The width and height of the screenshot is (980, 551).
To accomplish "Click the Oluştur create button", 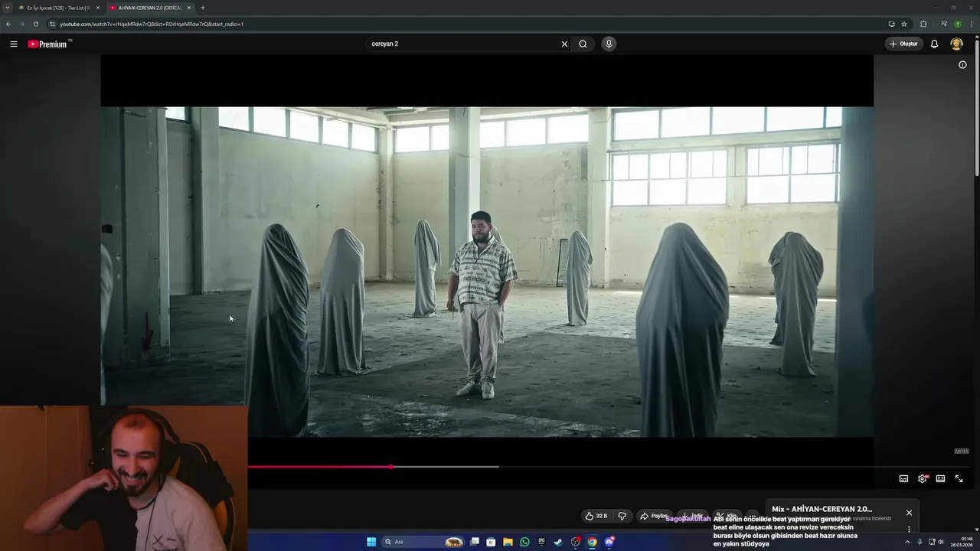I will tap(903, 44).
